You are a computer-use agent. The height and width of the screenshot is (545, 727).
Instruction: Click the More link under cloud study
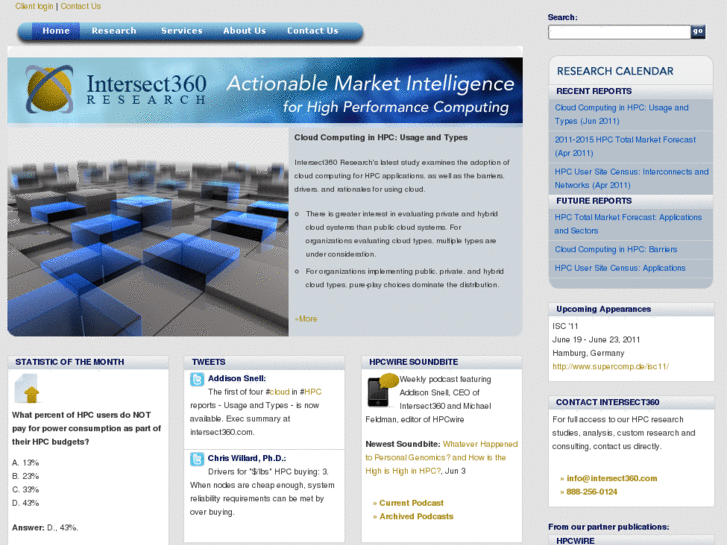[306, 319]
